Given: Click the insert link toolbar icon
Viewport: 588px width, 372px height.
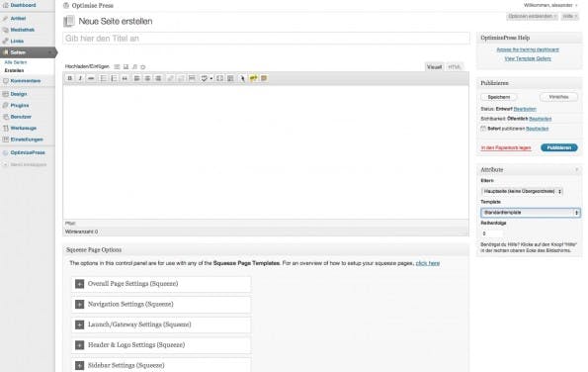Looking at the screenshot, I should pyautogui.click(x=171, y=78).
